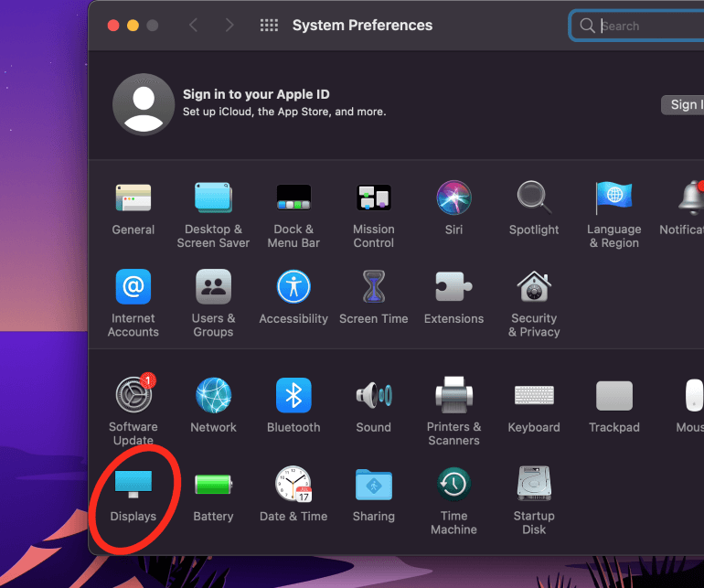Open the Sharing preference pane

tap(373, 486)
